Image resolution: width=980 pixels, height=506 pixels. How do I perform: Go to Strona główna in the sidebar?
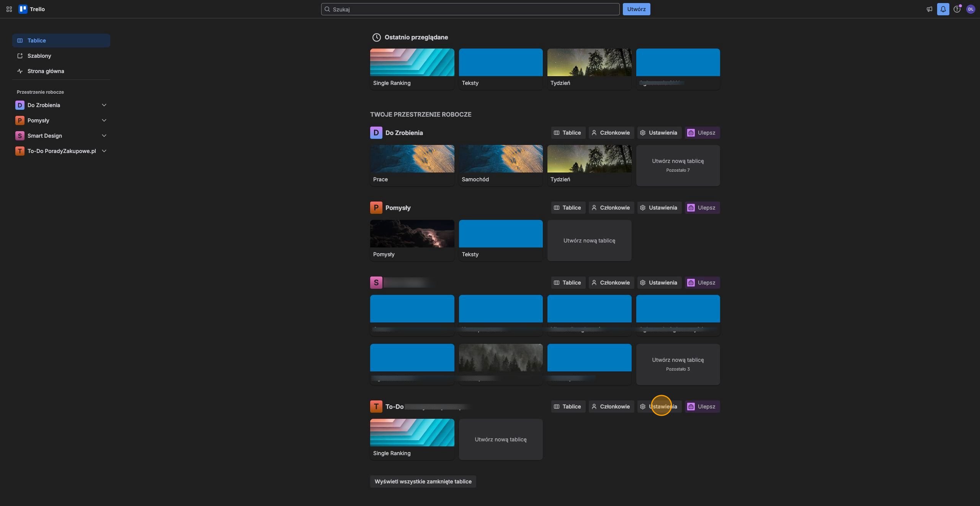61,71
